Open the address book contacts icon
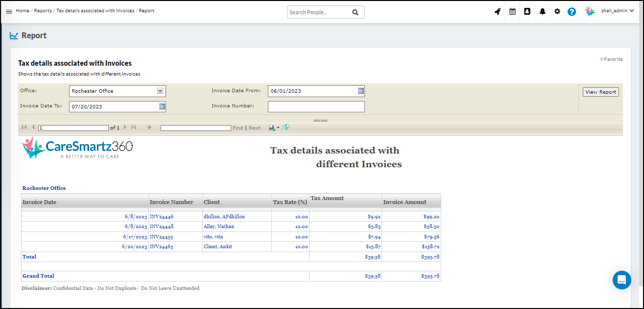The width and height of the screenshot is (644, 309). click(x=527, y=12)
